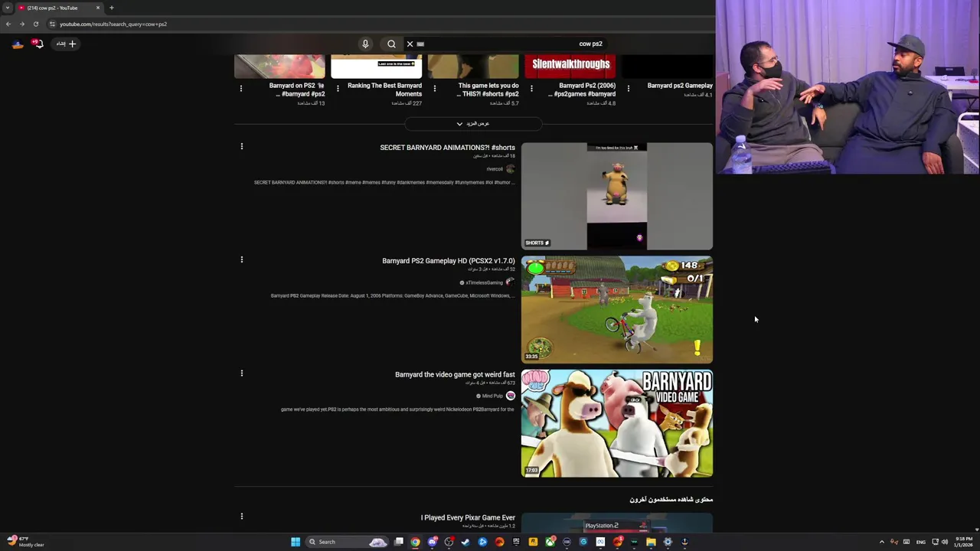Click the voice search microphone icon
The image size is (980, 551).
click(365, 44)
